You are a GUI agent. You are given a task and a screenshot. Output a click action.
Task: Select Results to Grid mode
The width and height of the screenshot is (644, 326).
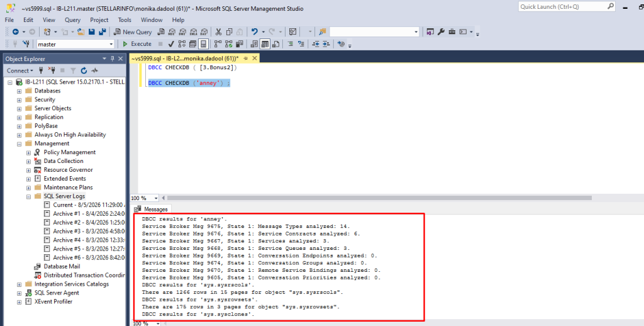(x=265, y=44)
